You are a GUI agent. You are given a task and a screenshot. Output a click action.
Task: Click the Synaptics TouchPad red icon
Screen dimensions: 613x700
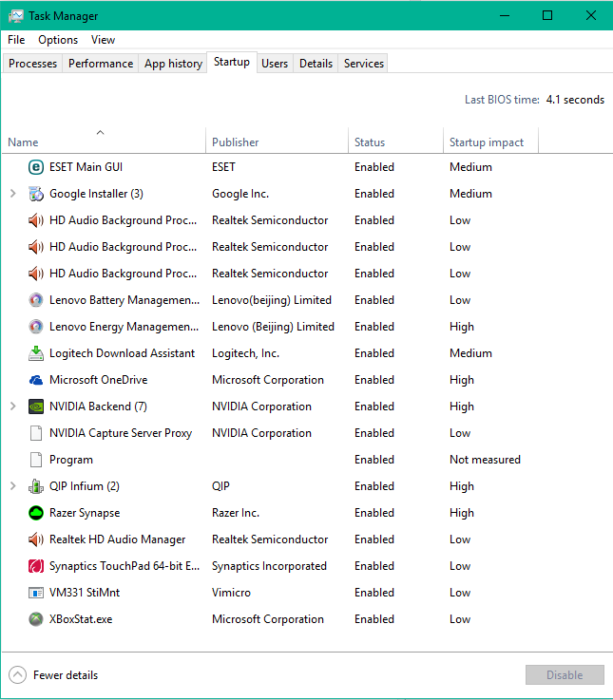coord(36,566)
